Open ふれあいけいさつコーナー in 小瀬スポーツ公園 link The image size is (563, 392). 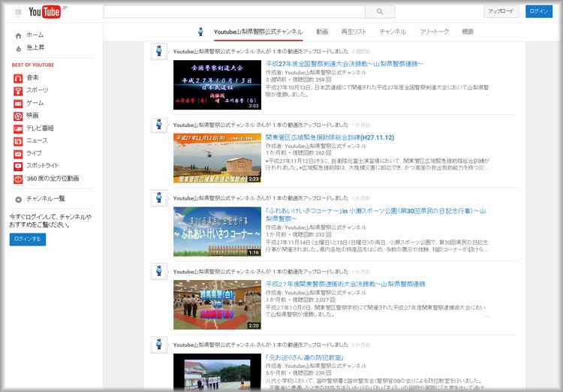click(x=375, y=215)
